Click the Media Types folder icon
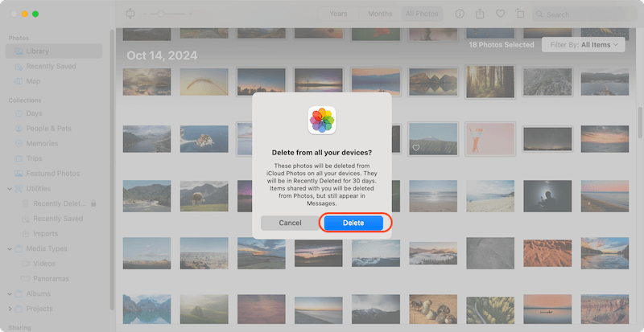Image resolution: width=644 pixels, height=332 pixels. [x=19, y=248]
